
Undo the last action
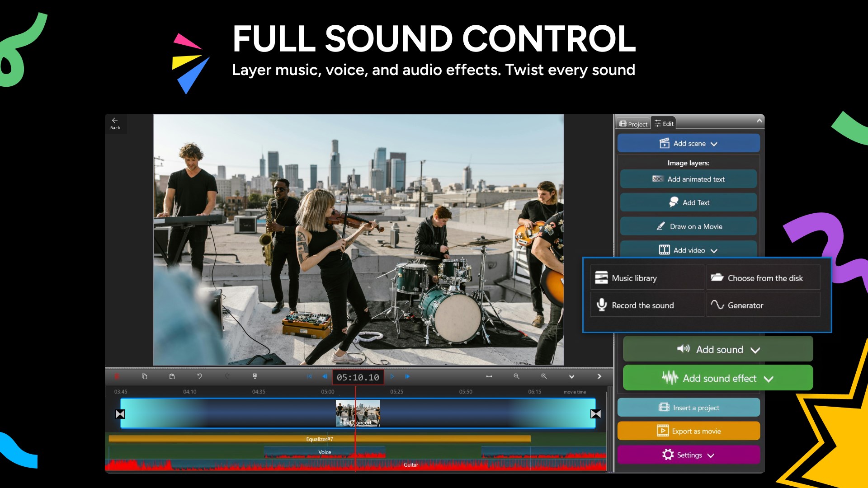199,376
